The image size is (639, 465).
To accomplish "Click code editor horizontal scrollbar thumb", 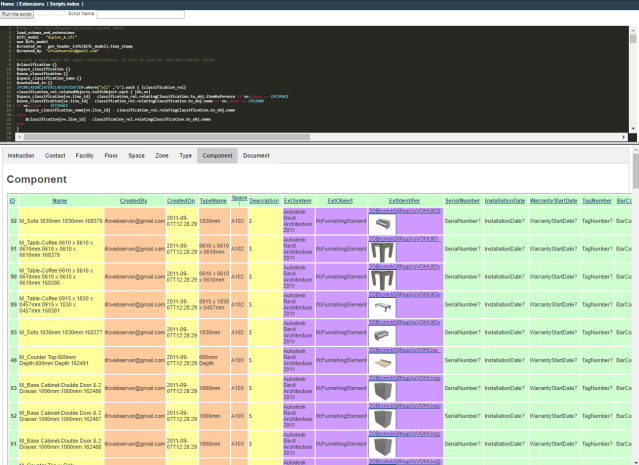I will 167,137.
